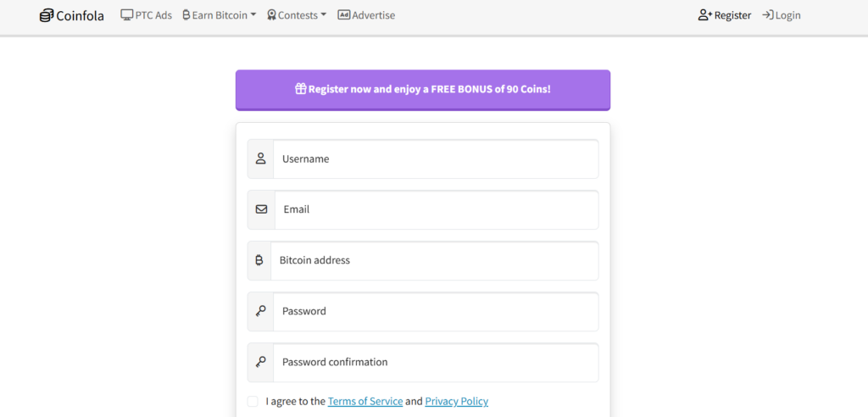Click the Ad icon next to Advertise

[344, 15]
